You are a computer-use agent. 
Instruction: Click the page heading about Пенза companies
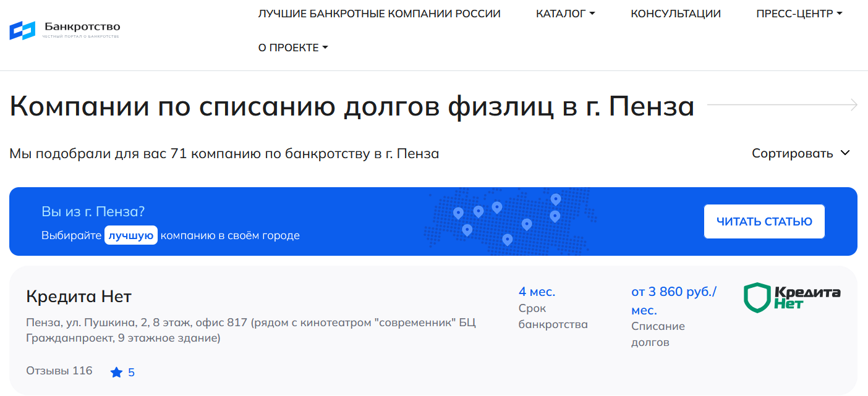click(352, 106)
